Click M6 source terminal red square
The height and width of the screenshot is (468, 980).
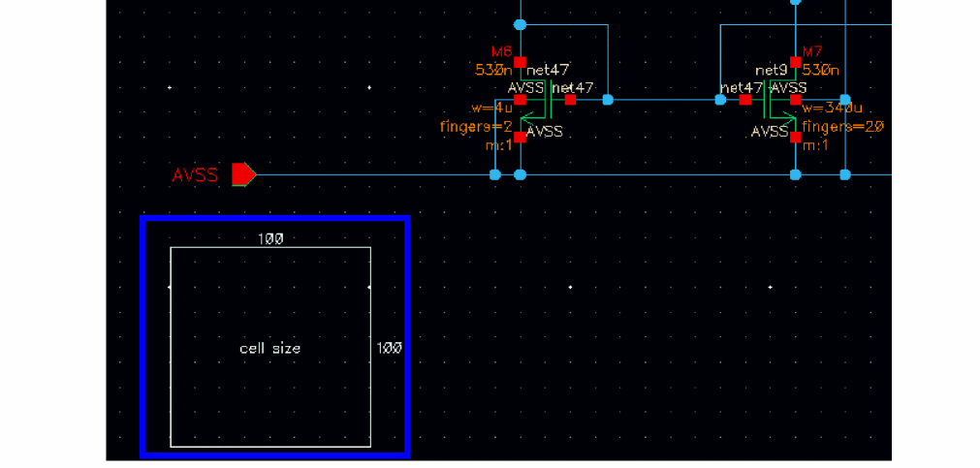click(520, 137)
